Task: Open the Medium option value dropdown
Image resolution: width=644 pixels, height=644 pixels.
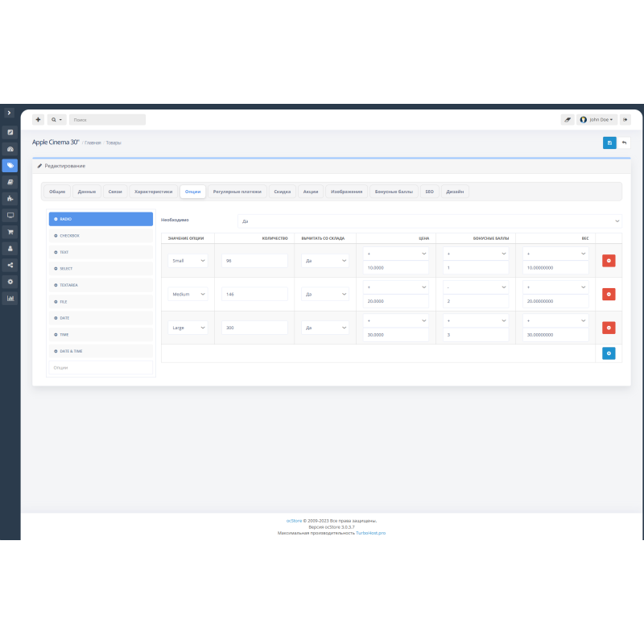Action: tap(187, 294)
